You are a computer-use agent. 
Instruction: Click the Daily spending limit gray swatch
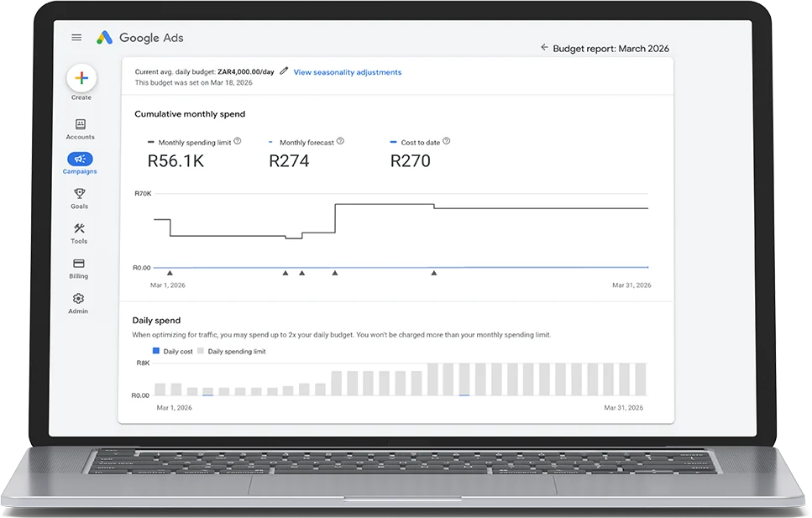(201, 351)
